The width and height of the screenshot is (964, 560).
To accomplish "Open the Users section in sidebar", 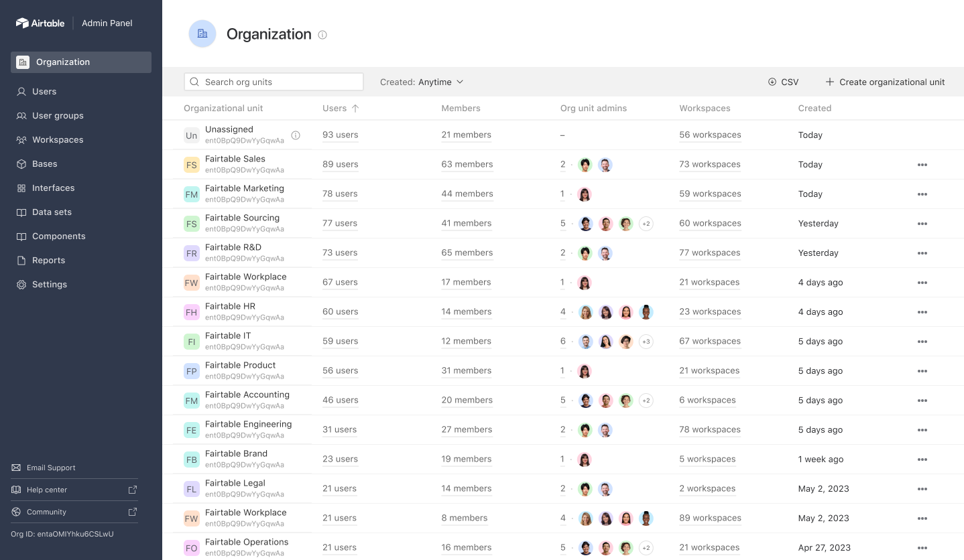I will coord(44,91).
